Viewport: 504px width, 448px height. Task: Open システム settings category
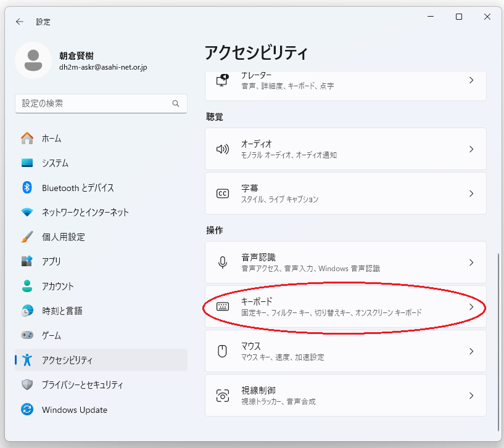click(101, 163)
